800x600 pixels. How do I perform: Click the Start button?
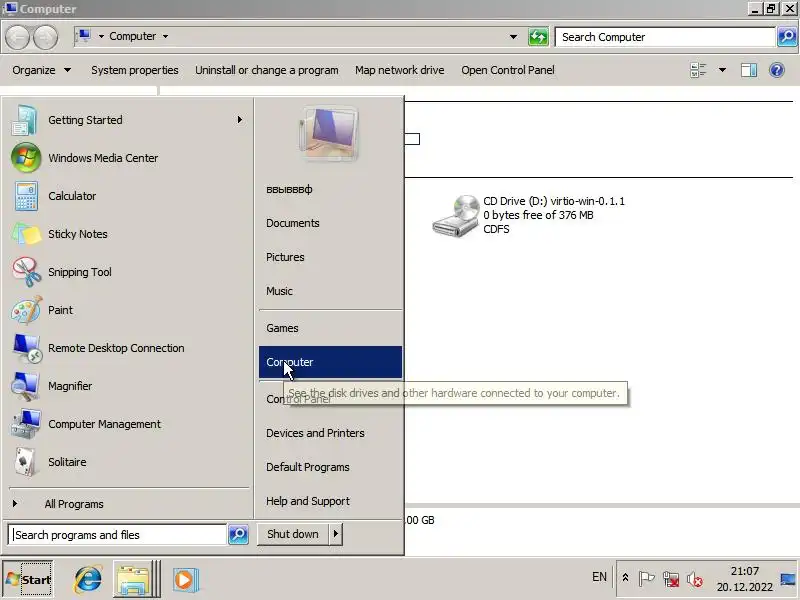pyautogui.click(x=28, y=579)
